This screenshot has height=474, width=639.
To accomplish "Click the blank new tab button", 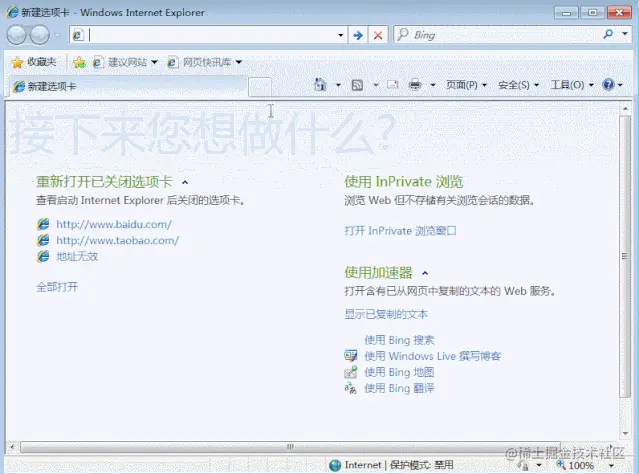I will click(x=260, y=87).
